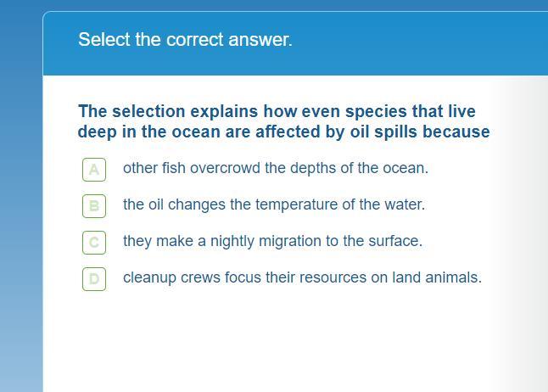Pick 'they make a nightly migration' answer text

coord(272,241)
